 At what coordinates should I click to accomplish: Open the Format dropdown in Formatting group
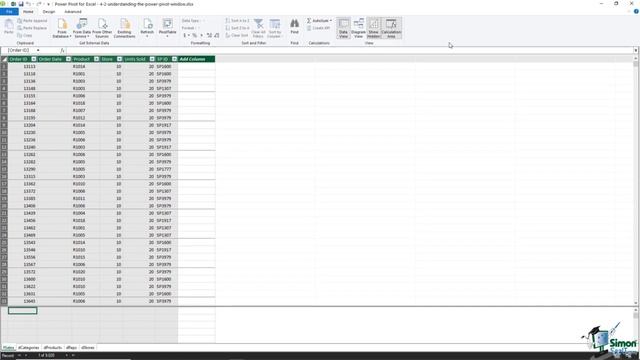click(190, 28)
